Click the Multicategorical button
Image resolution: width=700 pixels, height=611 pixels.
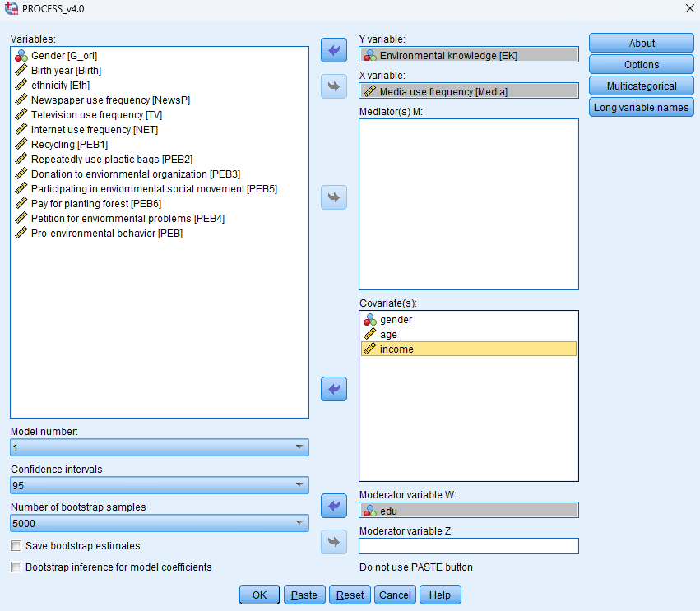[x=641, y=86]
